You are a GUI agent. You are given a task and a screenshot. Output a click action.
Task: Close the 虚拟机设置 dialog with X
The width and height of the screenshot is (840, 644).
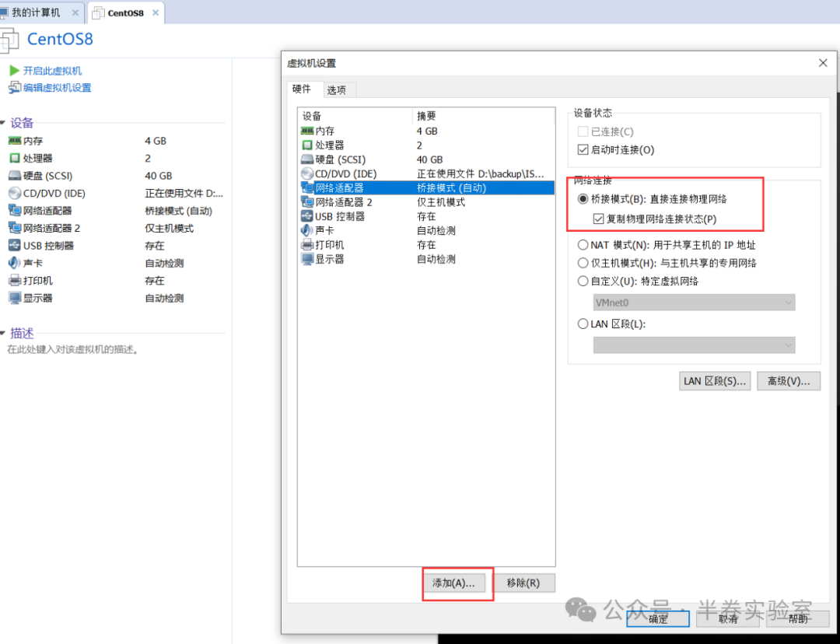[x=823, y=63]
